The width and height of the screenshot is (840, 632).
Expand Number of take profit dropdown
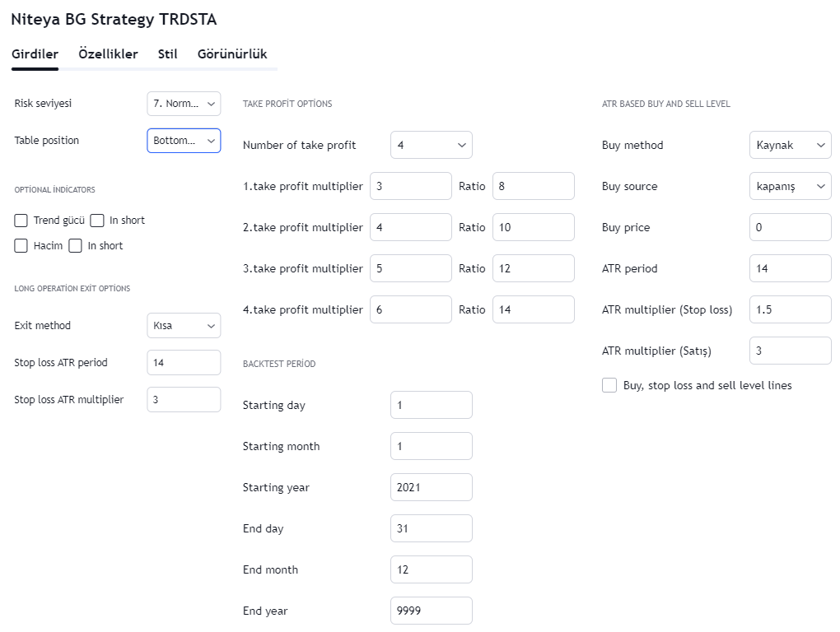431,145
